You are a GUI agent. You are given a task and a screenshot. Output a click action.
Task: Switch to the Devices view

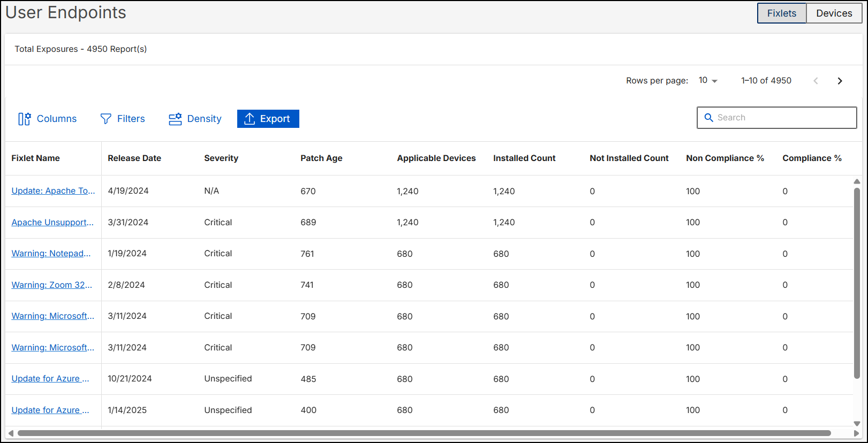pos(834,13)
